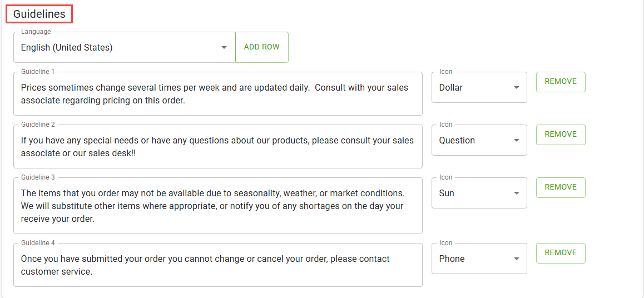This screenshot has width=644, height=298.
Task: Focus the Guideline 2 text box
Action: [x=217, y=147]
